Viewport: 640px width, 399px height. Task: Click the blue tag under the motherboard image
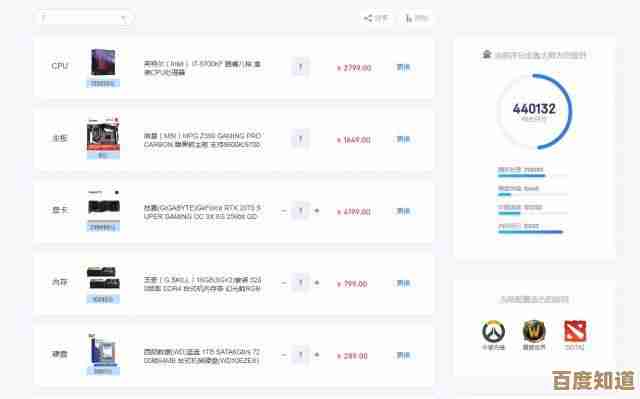(x=103, y=155)
